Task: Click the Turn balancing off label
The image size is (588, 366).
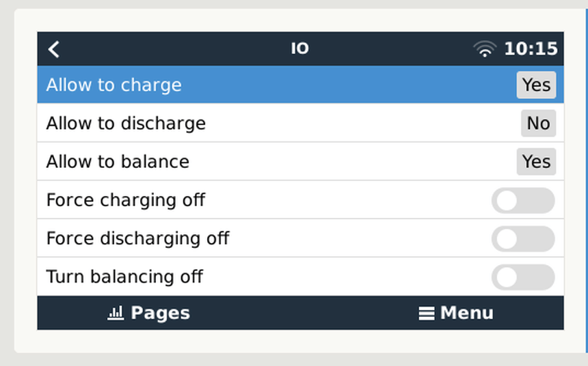Action: coord(124,277)
